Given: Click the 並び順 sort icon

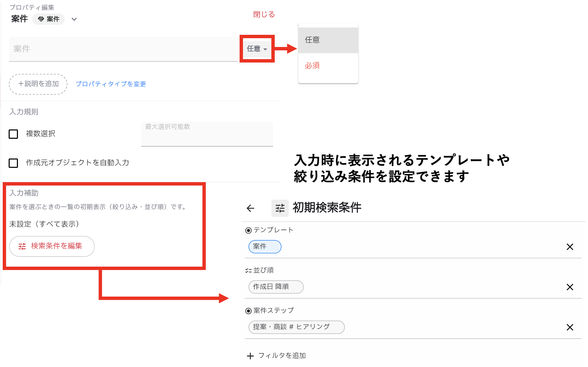Looking at the screenshot, I should coord(248,271).
